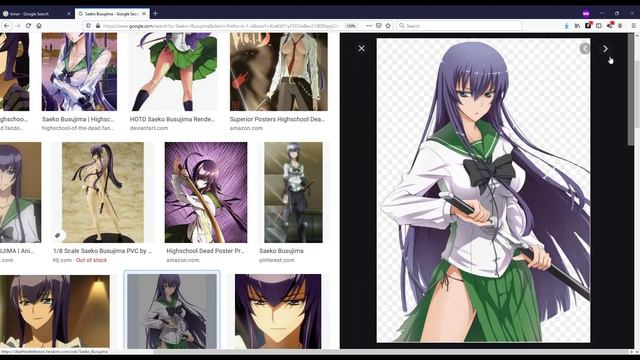Open the large Saeko Busujima preview image

coord(483,190)
